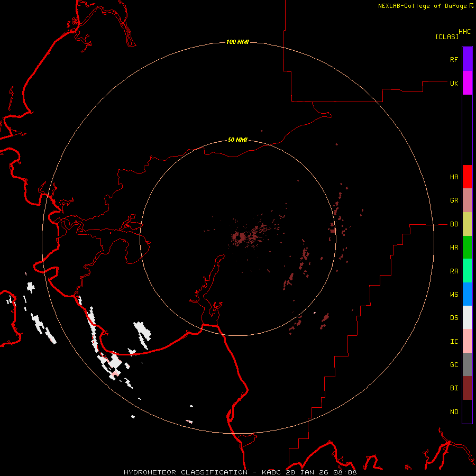This screenshot has width=476, height=476.
Task: Click the [CLAS] units label
Action: (x=447, y=36)
